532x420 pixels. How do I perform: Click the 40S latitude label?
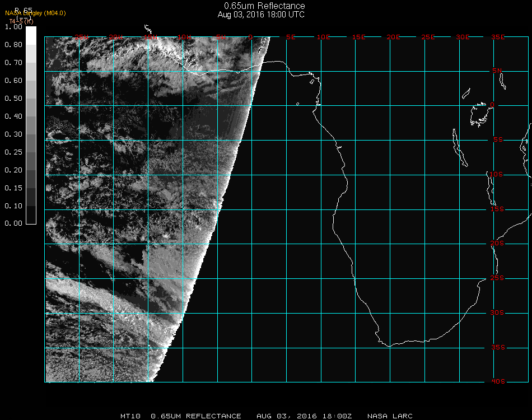(498, 382)
